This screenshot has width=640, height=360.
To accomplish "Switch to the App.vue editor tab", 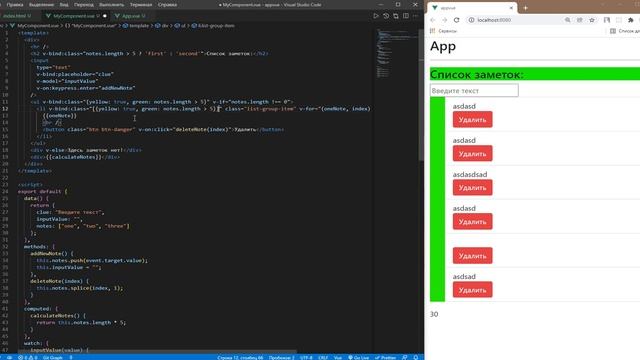I will [x=131, y=16].
